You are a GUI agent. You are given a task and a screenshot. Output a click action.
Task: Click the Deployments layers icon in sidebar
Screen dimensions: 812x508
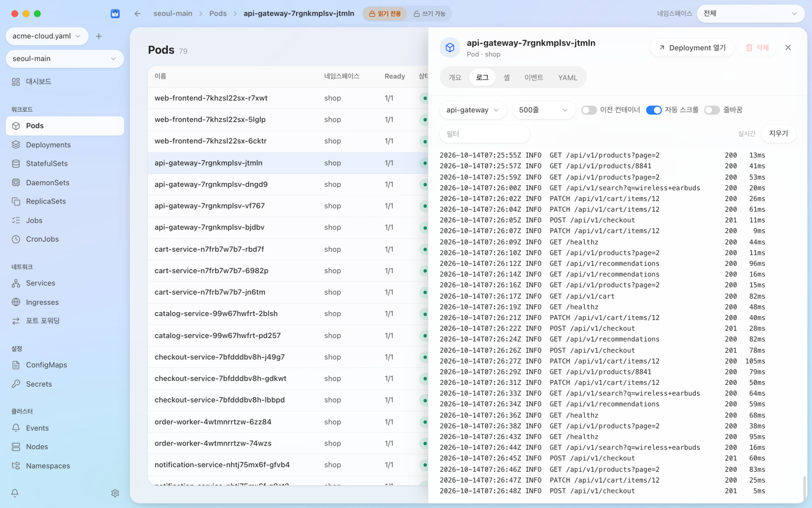point(16,145)
